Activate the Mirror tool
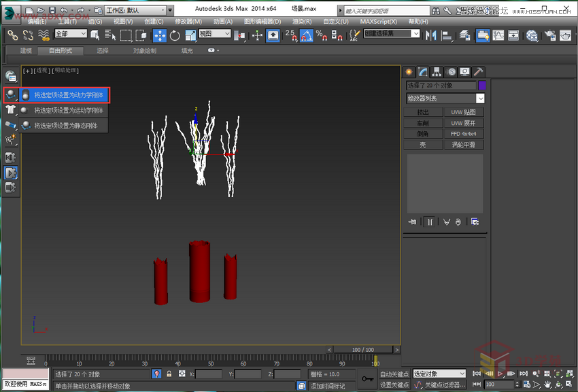578x392 pixels. 432,35
